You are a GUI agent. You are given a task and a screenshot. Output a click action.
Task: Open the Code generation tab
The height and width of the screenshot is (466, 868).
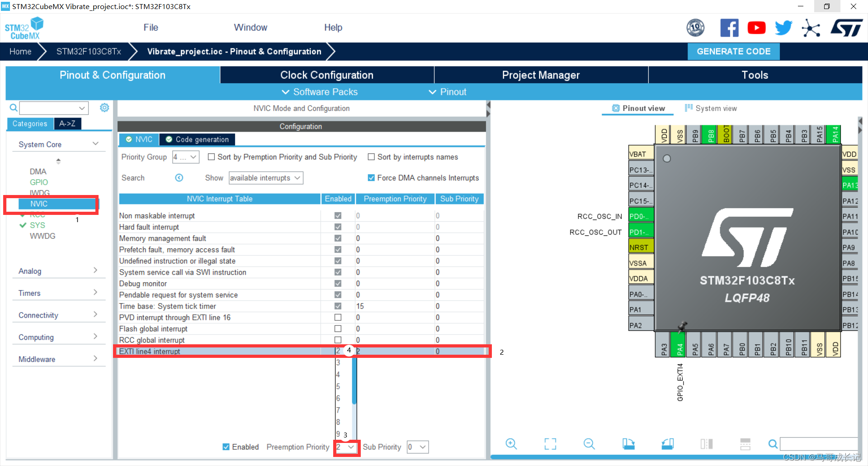[197, 139]
